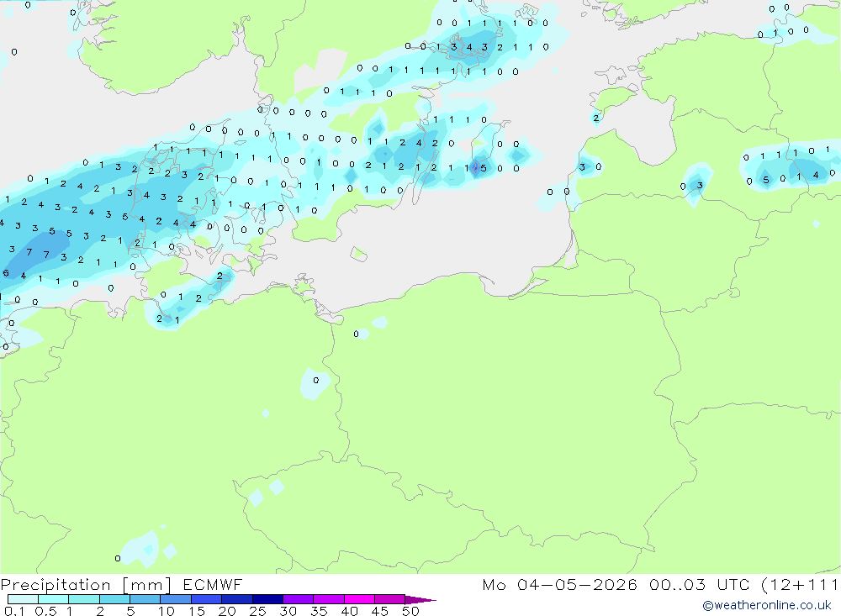Click the "(12+111" forecast offset text
This screenshot has width=841, height=616.
click(801, 585)
